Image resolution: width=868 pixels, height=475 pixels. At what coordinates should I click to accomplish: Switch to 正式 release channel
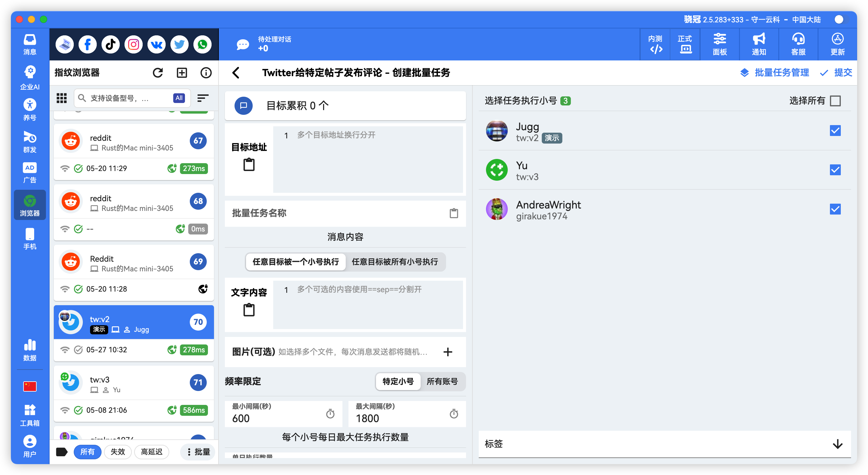(x=685, y=44)
